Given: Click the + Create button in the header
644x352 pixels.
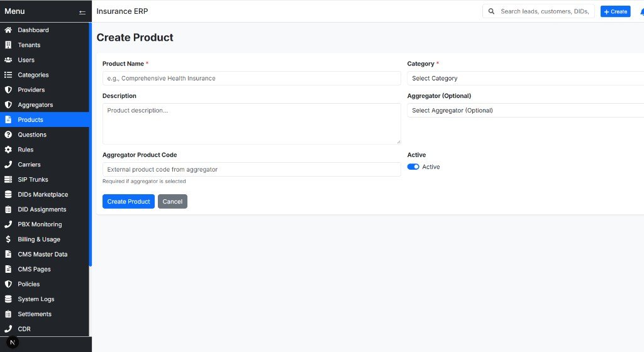Looking at the screenshot, I should click(x=615, y=11).
